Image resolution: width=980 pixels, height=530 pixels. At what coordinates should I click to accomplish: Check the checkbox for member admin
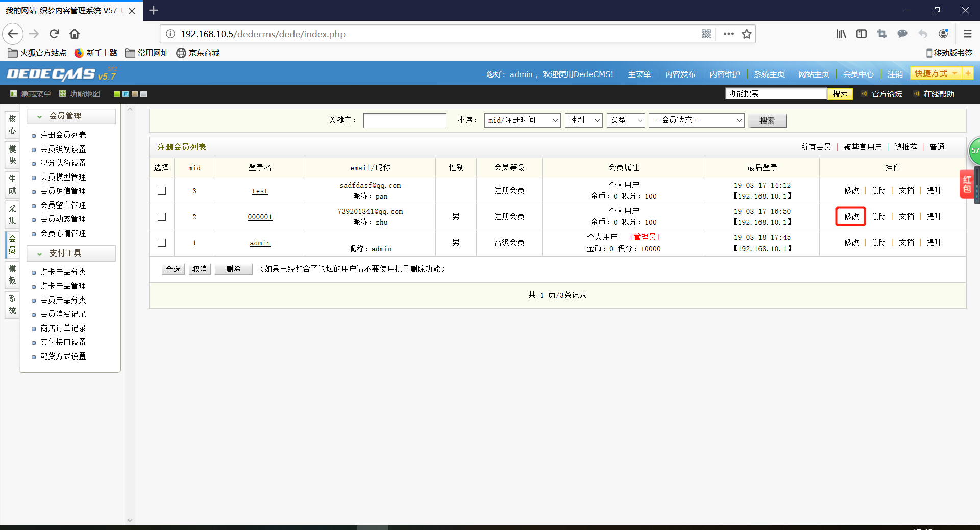(161, 243)
